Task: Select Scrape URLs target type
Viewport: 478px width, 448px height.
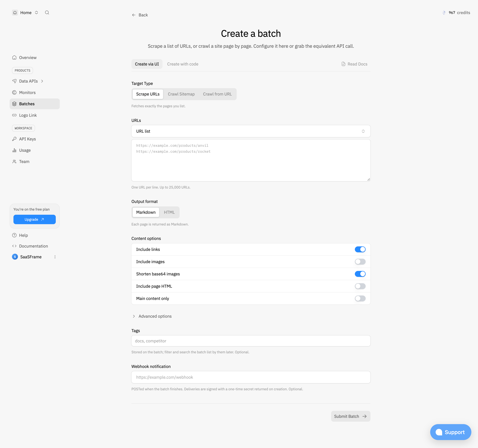Action: [148, 94]
